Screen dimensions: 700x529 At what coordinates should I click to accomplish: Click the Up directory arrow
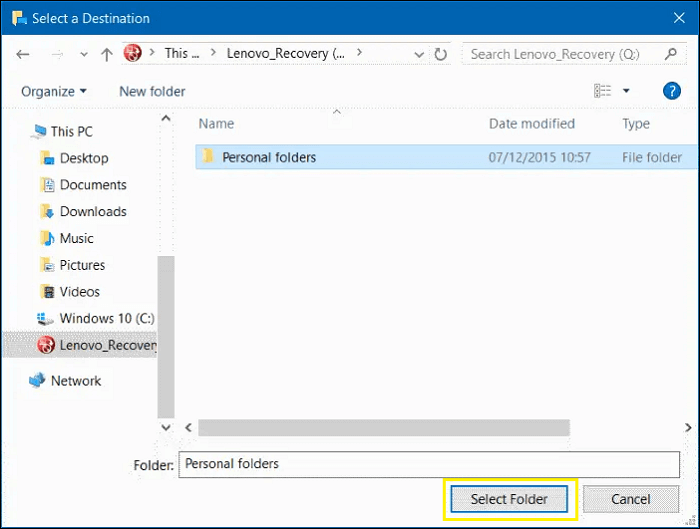click(x=107, y=54)
